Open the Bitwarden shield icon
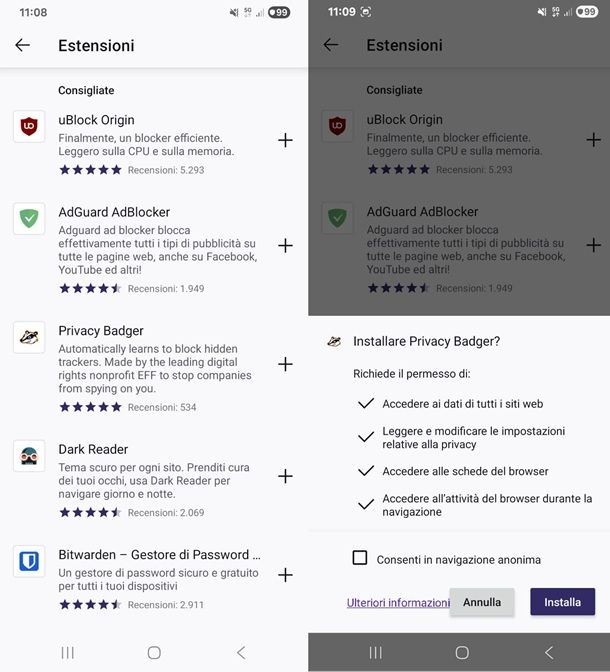This screenshot has width=610, height=672. (x=29, y=561)
